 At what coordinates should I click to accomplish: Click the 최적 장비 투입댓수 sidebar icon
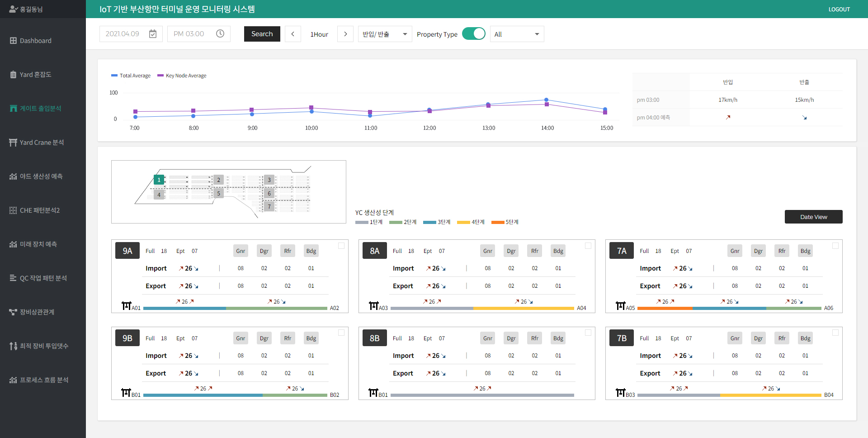(13, 346)
